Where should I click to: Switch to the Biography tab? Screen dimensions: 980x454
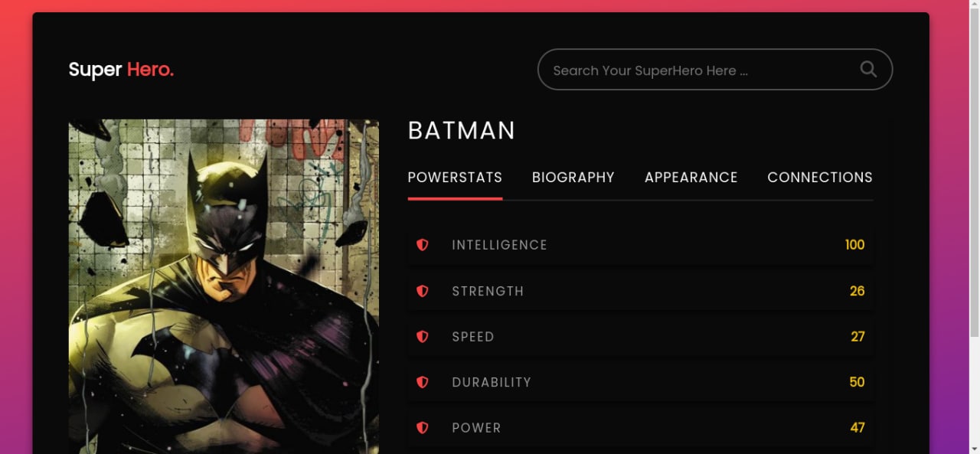(573, 178)
